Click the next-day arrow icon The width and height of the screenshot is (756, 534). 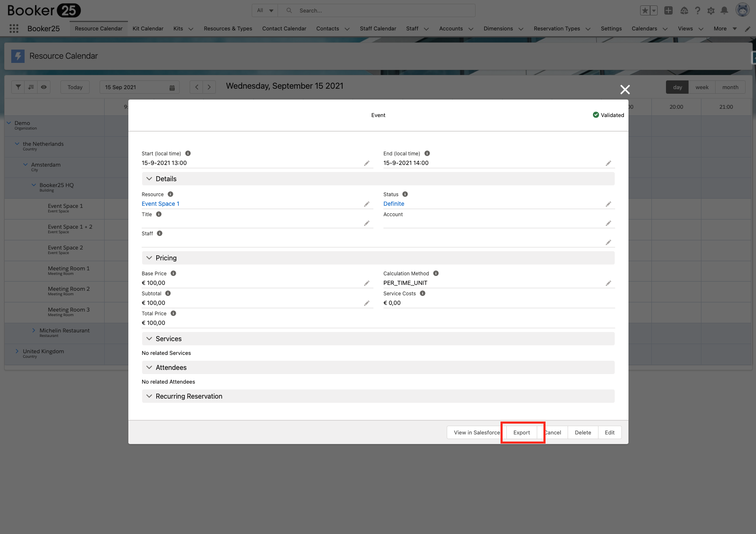coord(209,87)
